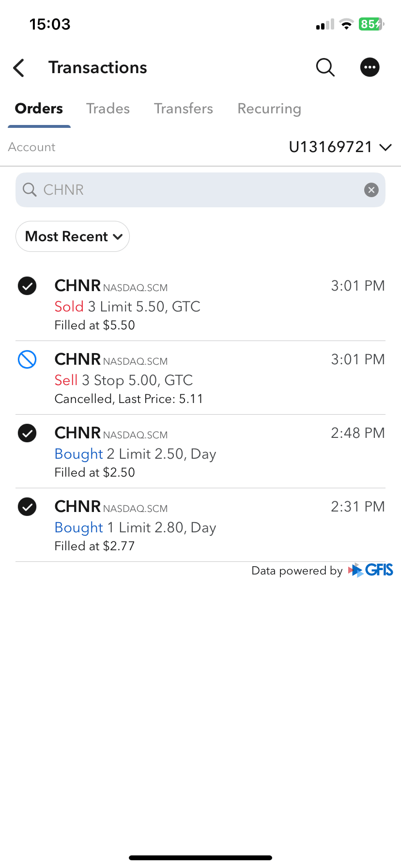Clear the CHNR search text
This screenshot has height=868, width=401.
point(371,190)
